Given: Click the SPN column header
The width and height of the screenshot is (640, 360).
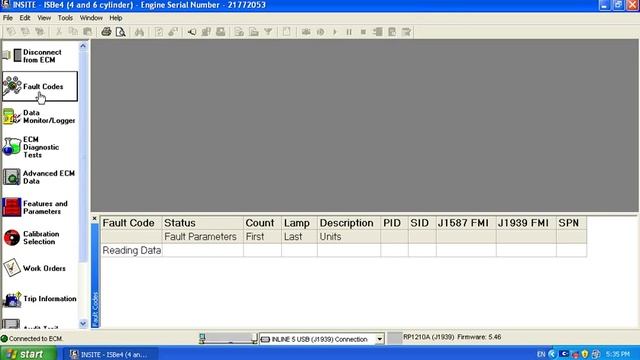Looking at the screenshot, I should (x=571, y=223).
